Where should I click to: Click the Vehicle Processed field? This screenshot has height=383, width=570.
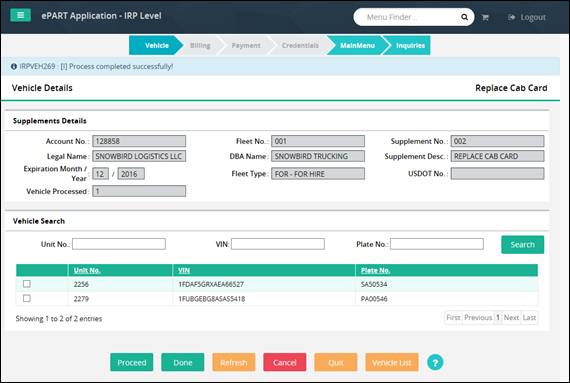[139, 191]
